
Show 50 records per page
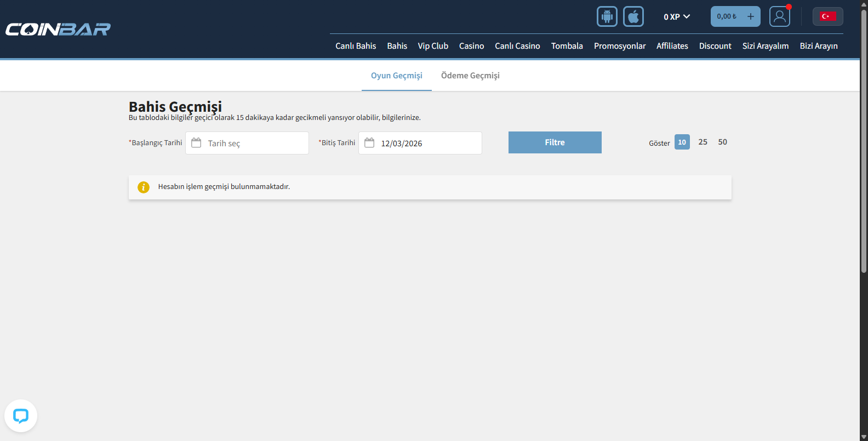tap(723, 142)
